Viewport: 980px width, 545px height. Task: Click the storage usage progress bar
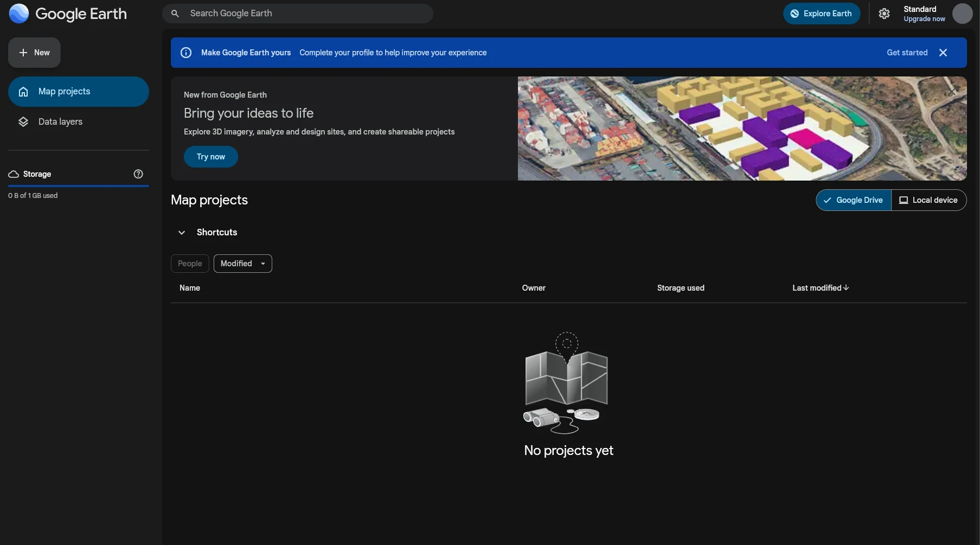pos(79,185)
